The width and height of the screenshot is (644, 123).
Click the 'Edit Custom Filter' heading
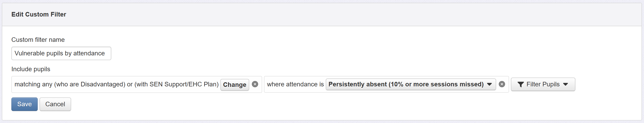39,14
